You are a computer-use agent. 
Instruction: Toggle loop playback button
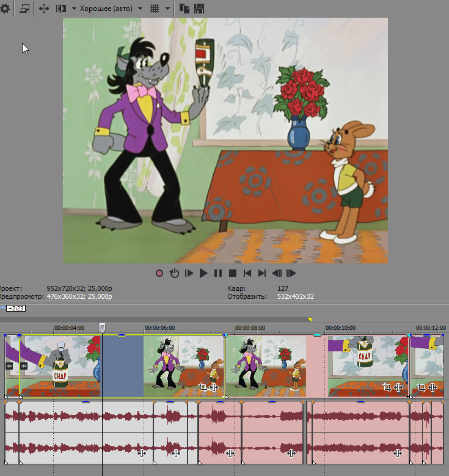[x=174, y=274]
